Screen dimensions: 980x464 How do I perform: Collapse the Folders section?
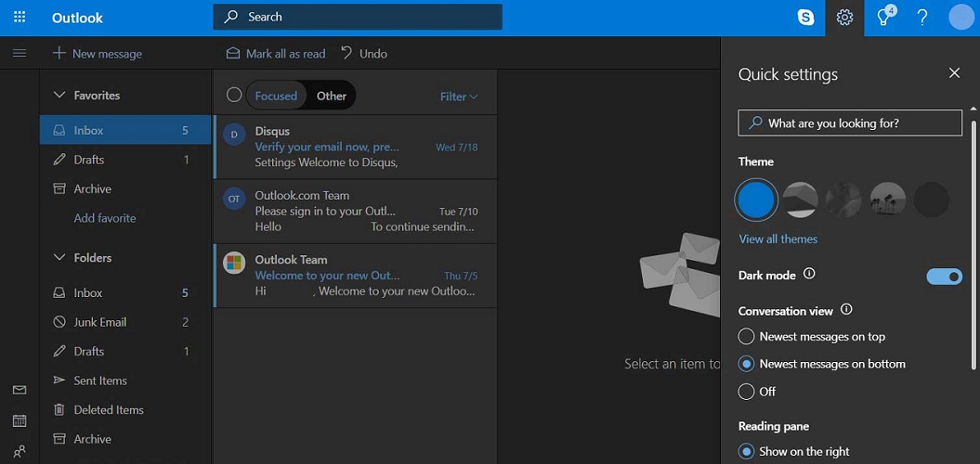click(x=59, y=257)
